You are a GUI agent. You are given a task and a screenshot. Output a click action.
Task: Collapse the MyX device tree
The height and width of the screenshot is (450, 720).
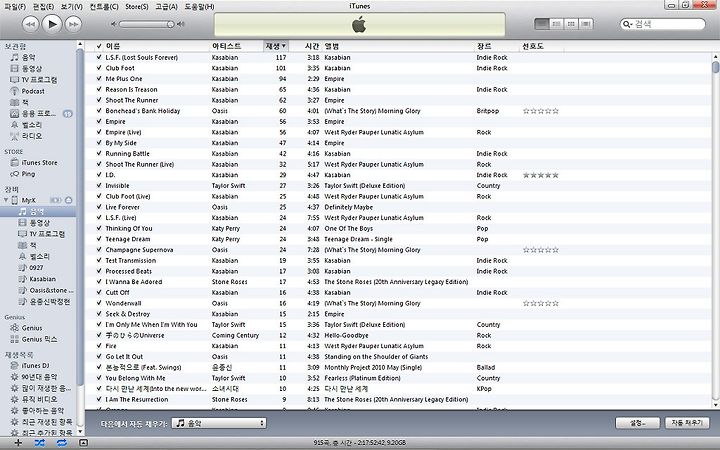6,200
